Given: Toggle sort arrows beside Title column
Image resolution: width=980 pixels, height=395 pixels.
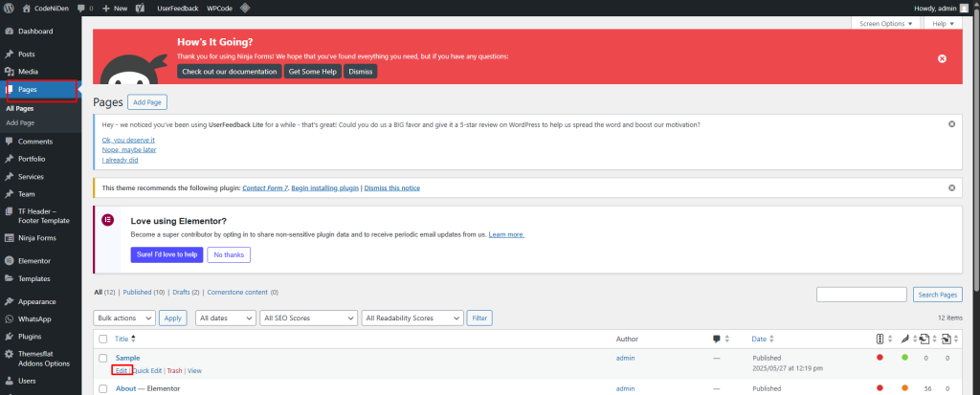Looking at the screenshot, I should click(133, 339).
